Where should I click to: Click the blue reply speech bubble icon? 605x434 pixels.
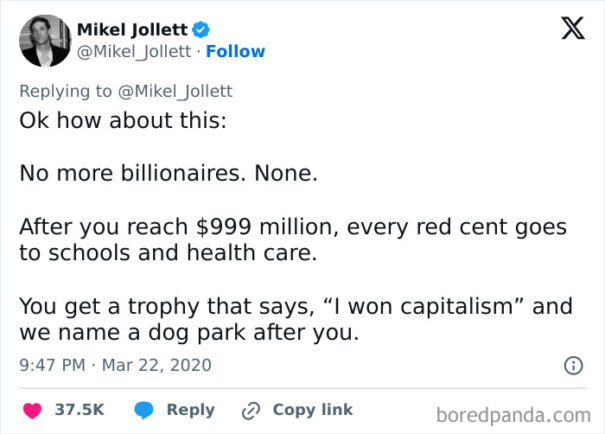(144, 410)
